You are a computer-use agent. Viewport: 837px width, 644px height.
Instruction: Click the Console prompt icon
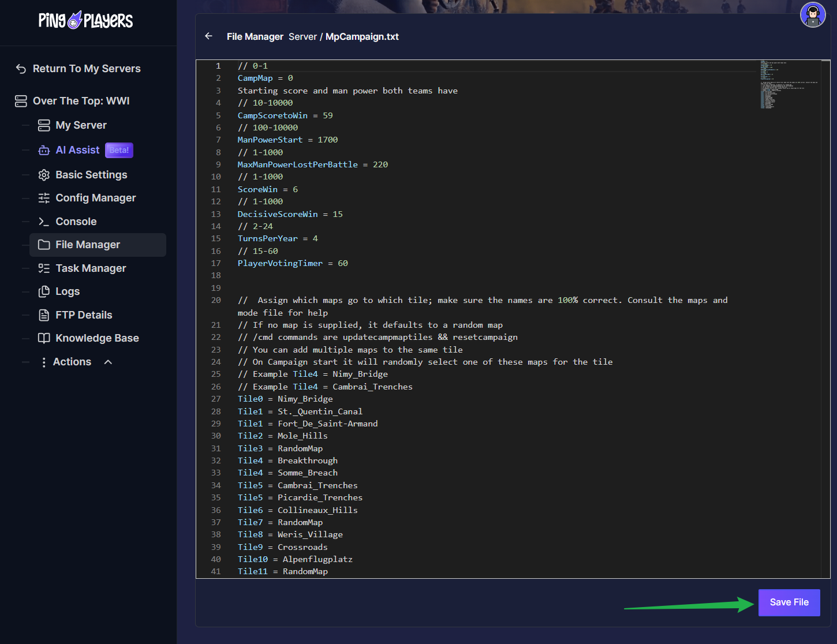point(44,222)
